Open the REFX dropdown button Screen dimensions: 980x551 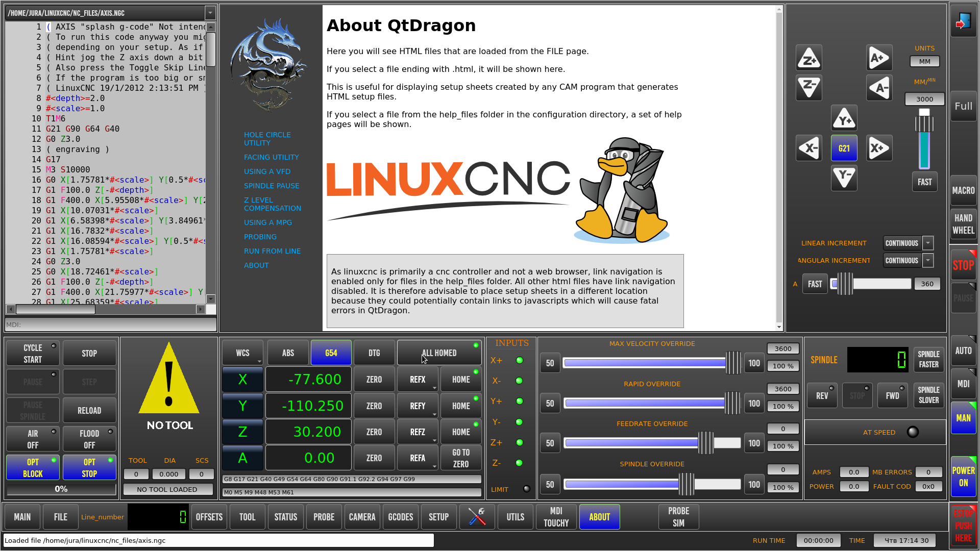[418, 380]
